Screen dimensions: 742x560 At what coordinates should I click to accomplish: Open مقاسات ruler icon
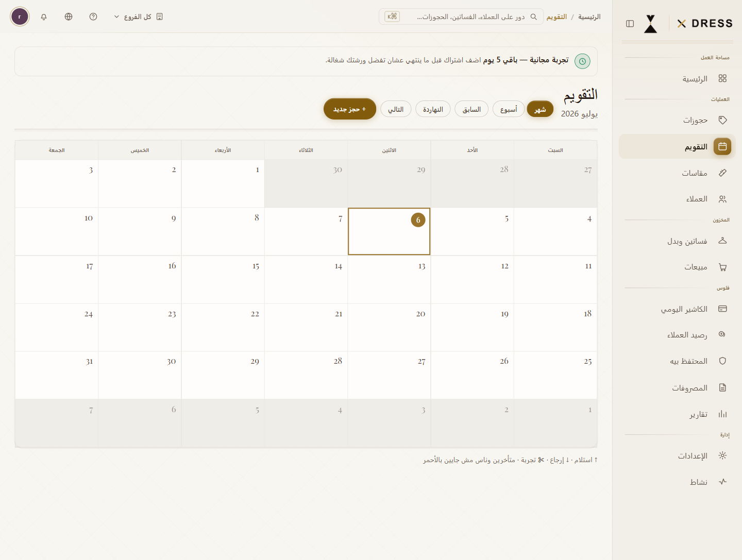point(722,173)
